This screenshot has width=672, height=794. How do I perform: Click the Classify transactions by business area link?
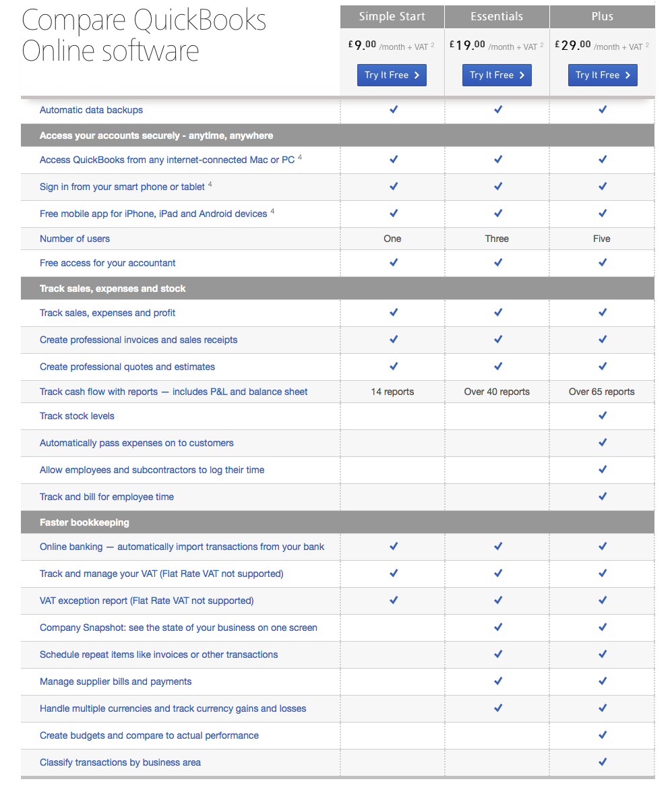pos(120,762)
